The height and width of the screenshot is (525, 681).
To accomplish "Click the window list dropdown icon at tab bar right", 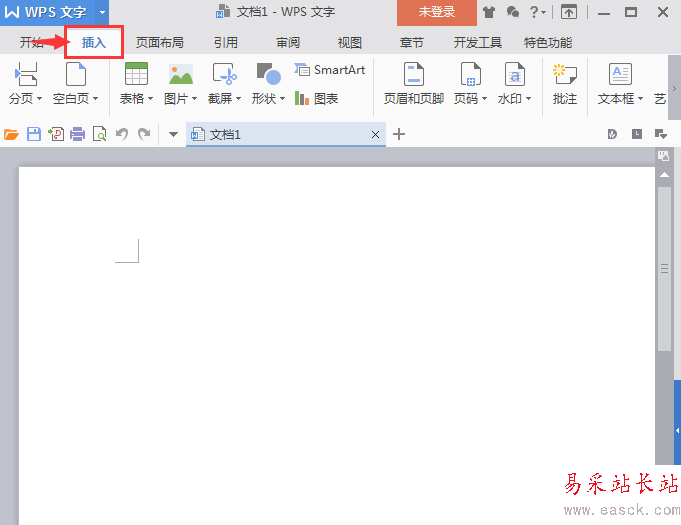I will click(661, 134).
